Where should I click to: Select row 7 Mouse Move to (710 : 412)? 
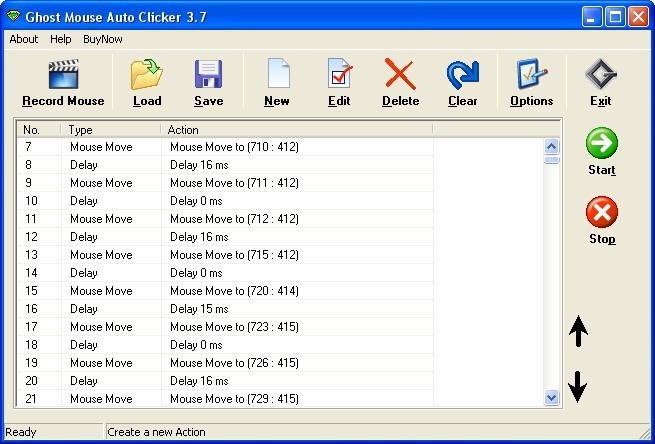pos(225,147)
